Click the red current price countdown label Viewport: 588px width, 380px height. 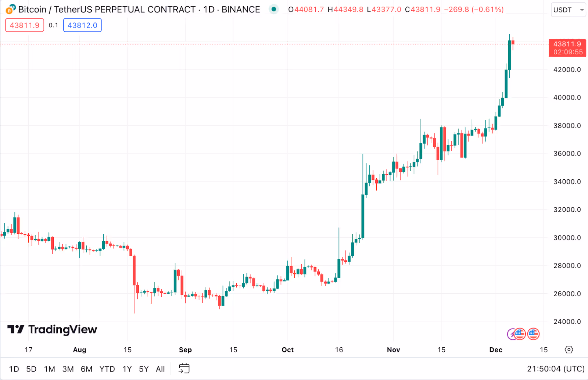coord(567,48)
